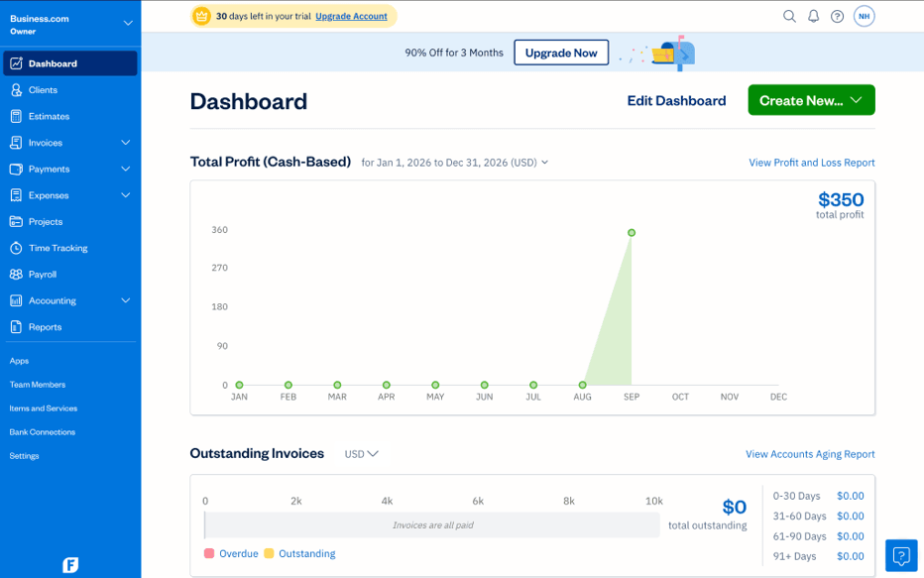Expand the Accounting submenu chevron
This screenshot has width=924, height=578.
click(126, 300)
